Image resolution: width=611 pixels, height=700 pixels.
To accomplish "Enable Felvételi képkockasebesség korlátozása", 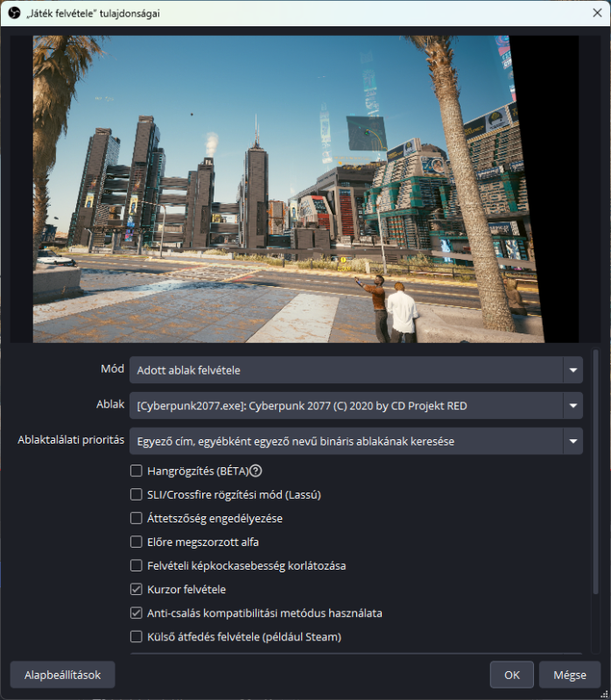I will (x=137, y=565).
